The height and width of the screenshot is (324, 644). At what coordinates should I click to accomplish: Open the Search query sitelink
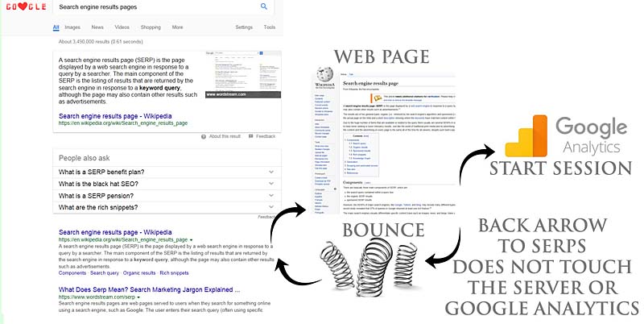point(105,273)
